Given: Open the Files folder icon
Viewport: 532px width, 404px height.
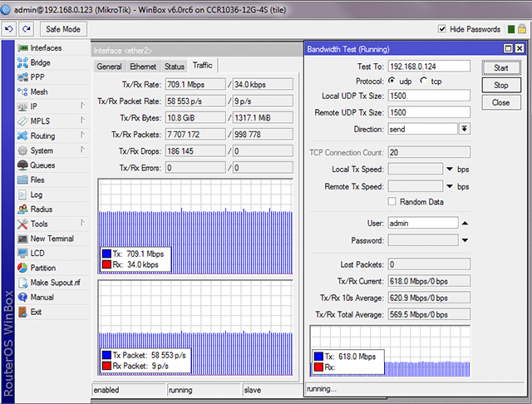Looking at the screenshot, I should tap(22, 180).
